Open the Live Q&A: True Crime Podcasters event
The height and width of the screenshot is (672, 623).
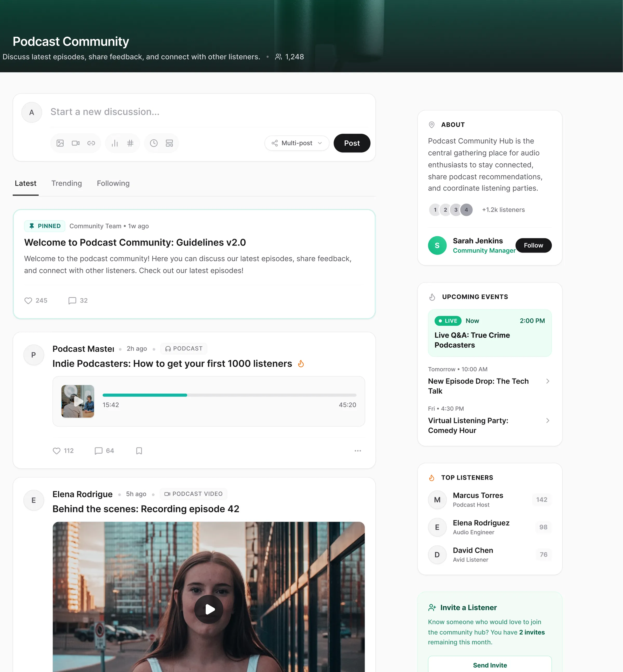point(490,333)
